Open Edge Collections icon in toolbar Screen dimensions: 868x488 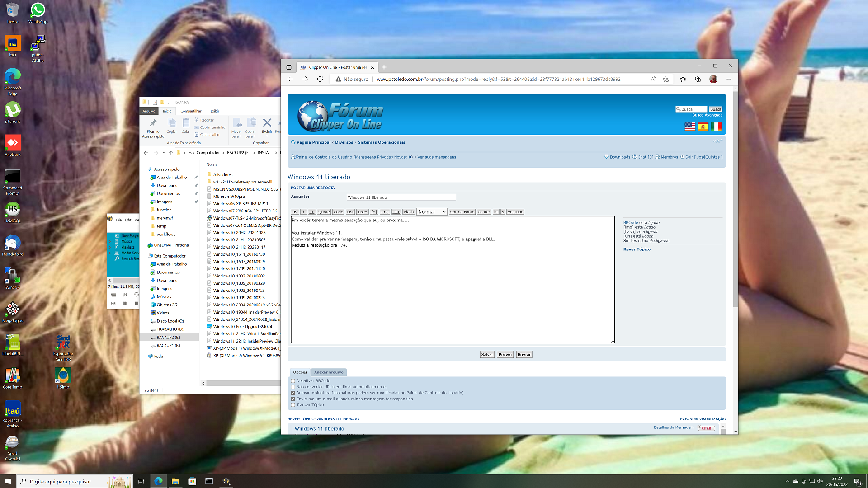pos(698,79)
